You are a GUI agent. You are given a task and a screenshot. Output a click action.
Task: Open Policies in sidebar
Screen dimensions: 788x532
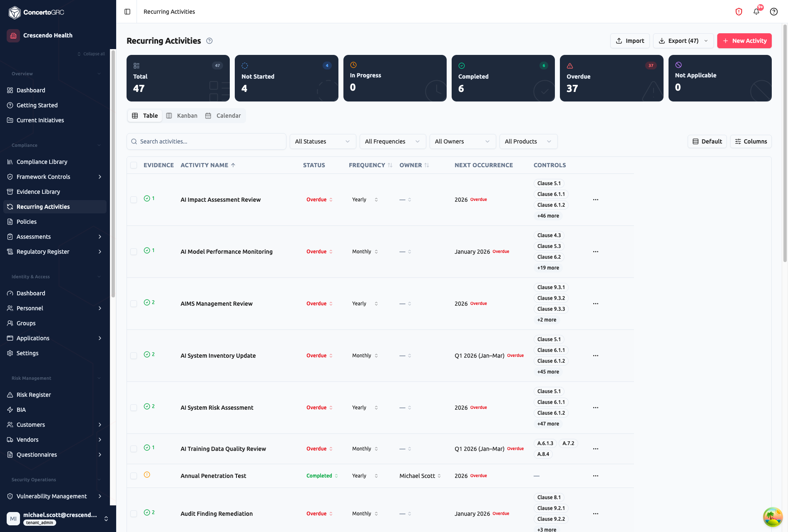[x=55, y=222]
